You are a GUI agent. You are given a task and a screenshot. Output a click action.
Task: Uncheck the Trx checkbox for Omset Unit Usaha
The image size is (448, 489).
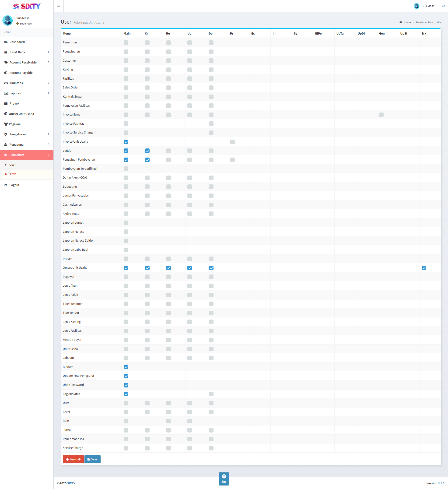pyautogui.click(x=424, y=268)
